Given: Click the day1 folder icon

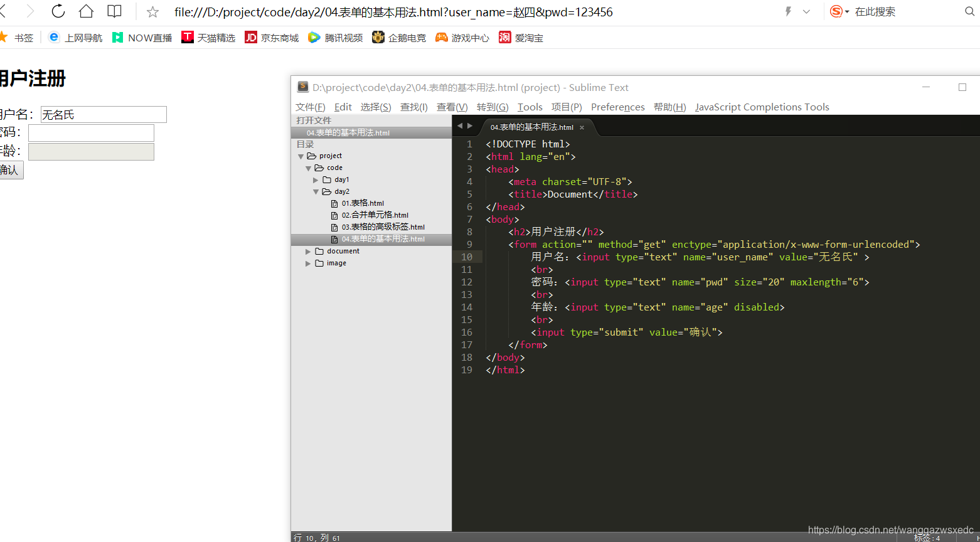Looking at the screenshot, I should (327, 180).
